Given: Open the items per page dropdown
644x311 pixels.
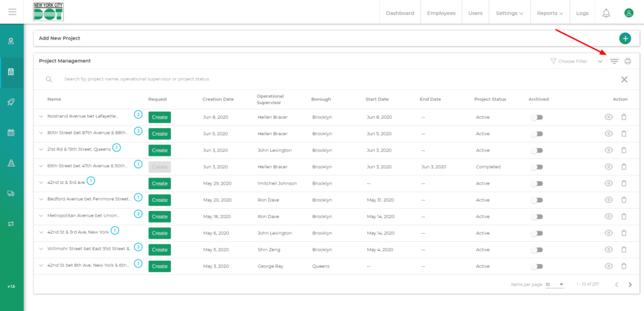Looking at the screenshot, I should [x=554, y=285].
